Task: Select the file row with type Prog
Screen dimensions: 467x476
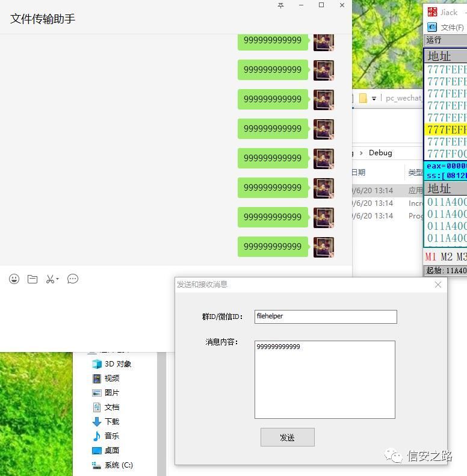Action: coord(388,216)
